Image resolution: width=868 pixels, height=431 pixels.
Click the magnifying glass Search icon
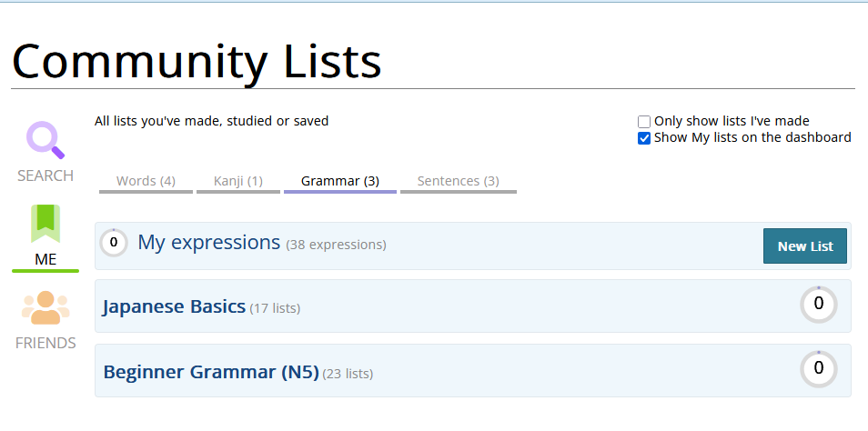[x=45, y=140]
